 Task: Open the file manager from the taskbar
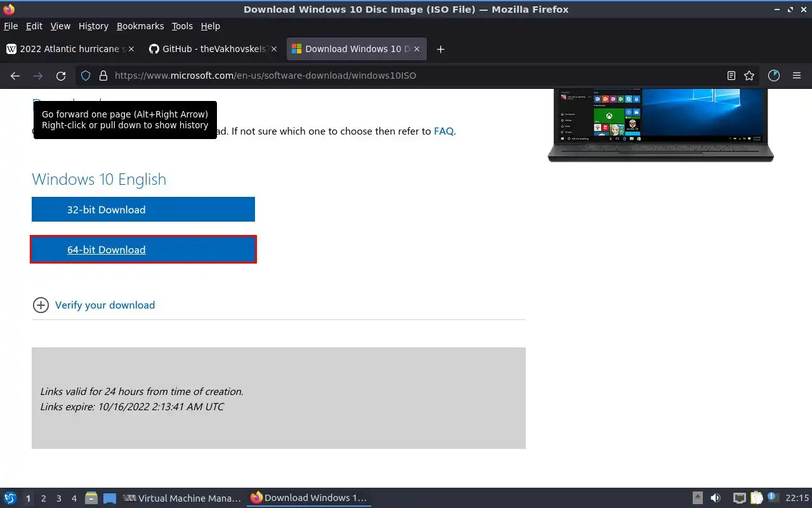91,498
